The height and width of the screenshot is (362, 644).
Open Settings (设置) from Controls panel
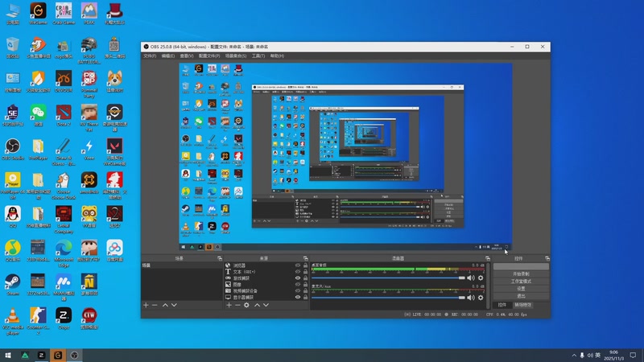[x=521, y=289]
